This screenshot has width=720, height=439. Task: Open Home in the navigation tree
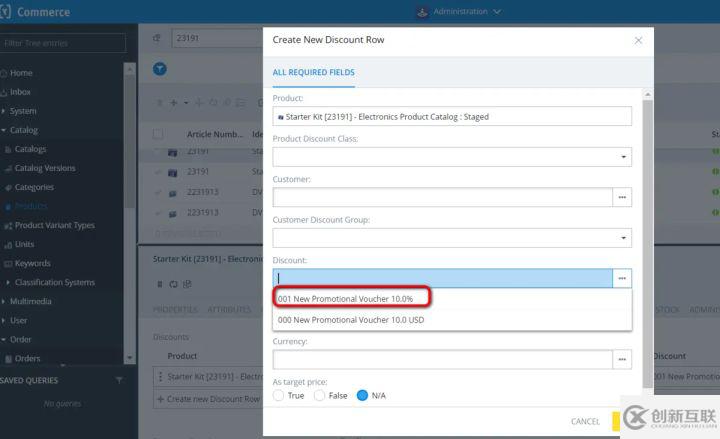[21, 73]
